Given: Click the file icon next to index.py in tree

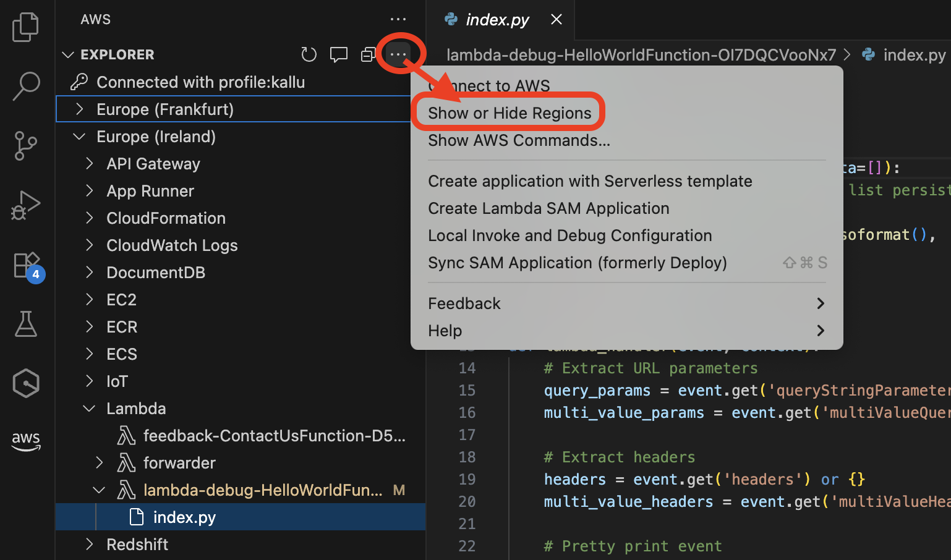Looking at the screenshot, I should 136,517.
